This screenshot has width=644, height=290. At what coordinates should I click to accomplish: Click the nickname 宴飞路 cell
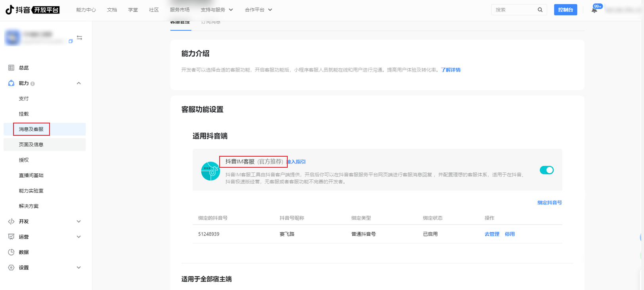click(x=287, y=234)
